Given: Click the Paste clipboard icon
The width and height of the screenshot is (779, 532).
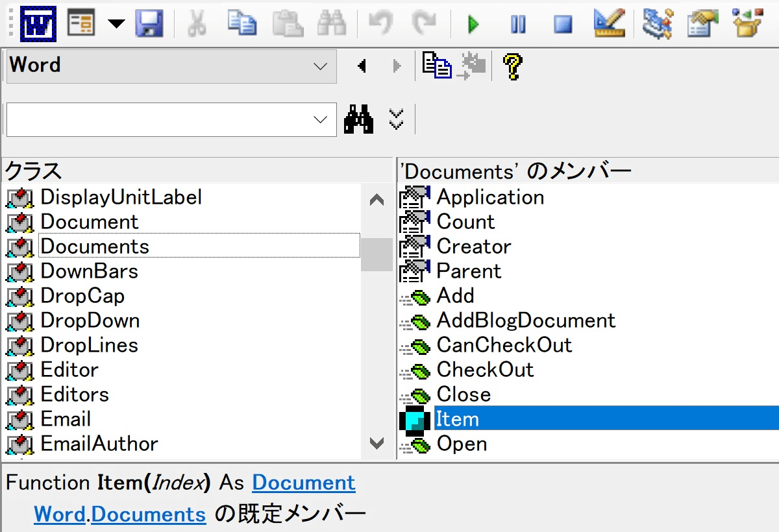Looking at the screenshot, I should tap(288, 25).
